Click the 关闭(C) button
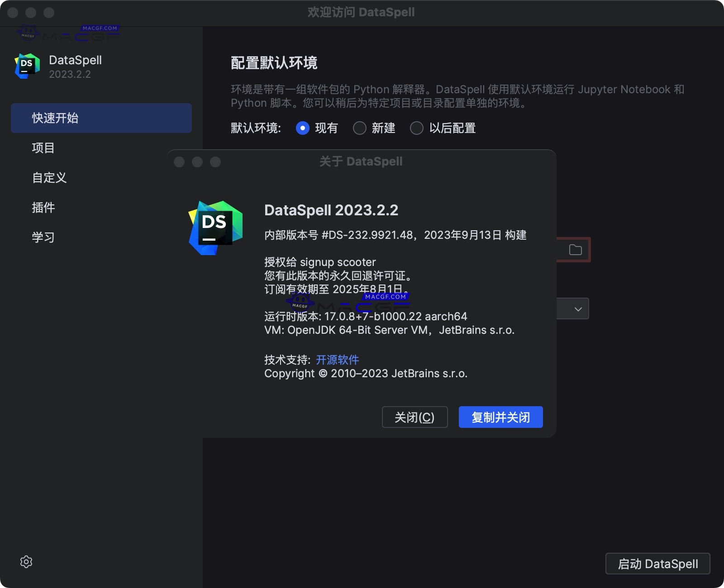Screen dimensions: 724x588 pos(414,417)
